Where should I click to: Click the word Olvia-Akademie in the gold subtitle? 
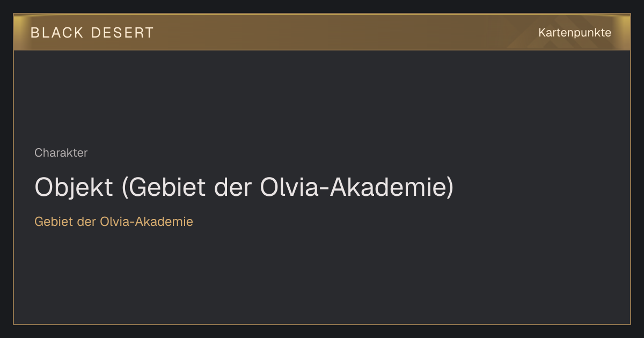point(147,222)
